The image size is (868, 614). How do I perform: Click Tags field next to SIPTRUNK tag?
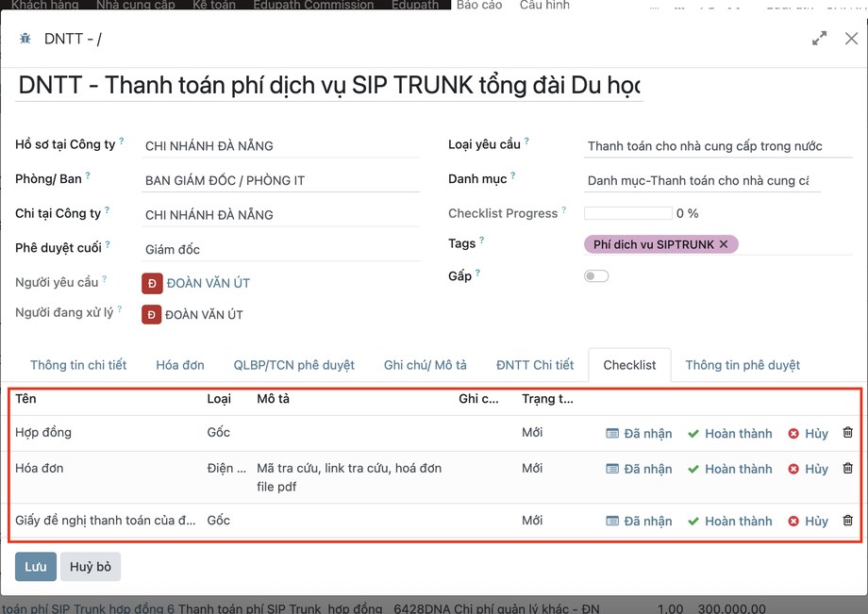pos(794,244)
